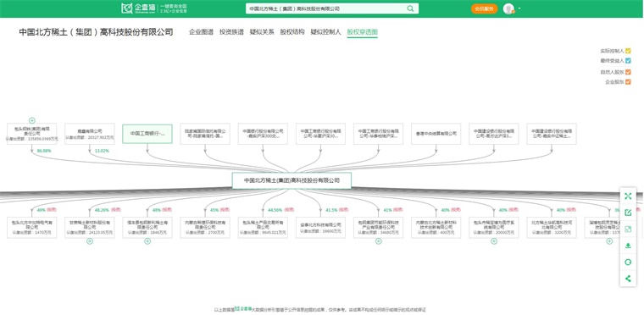The width and height of the screenshot is (644, 315).
Task: Click the search magnifier icon
Action: pyautogui.click(x=410, y=8)
